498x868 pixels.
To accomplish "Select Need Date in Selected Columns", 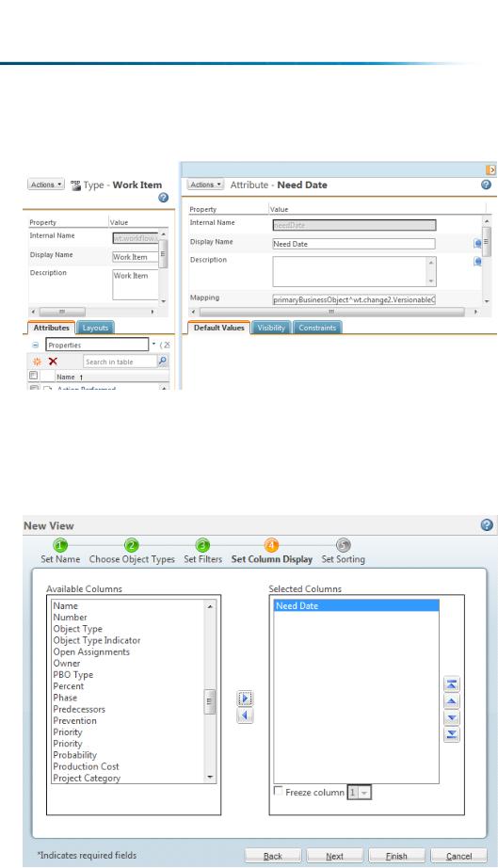I will point(357,605).
